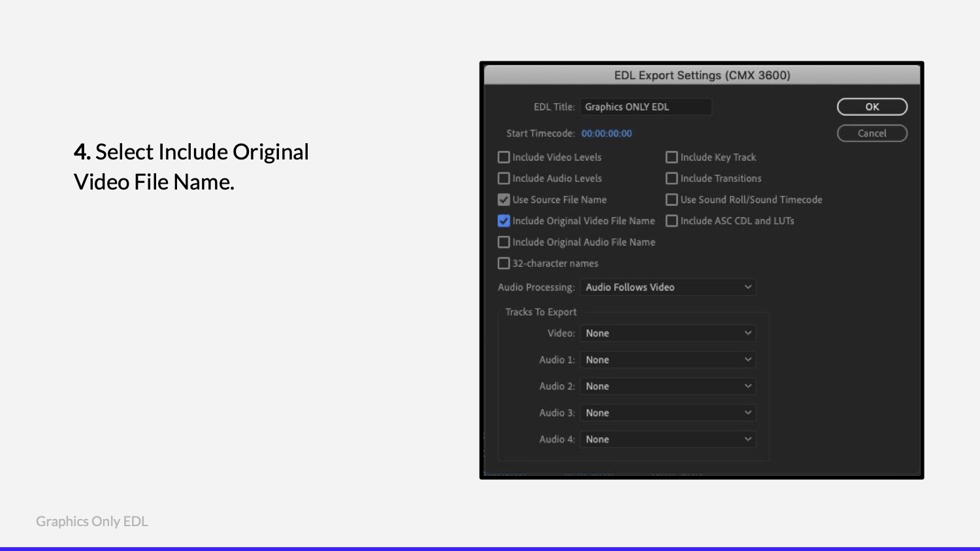Image resolution: width=980 pixels, height=551 pixels.
Task: Click the EDL Title text field
Action: (x=646, y=107)
